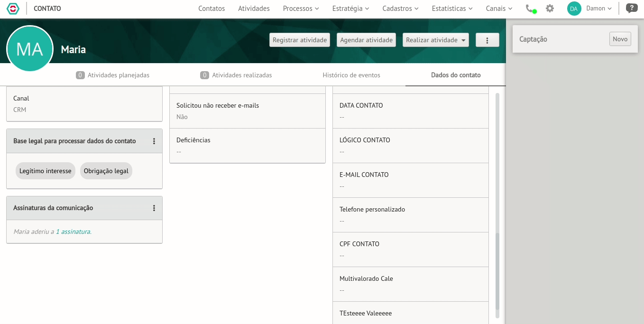Click the DA user avatar
Viewport: 644px width, 324px height.
[x=574, y=9]
